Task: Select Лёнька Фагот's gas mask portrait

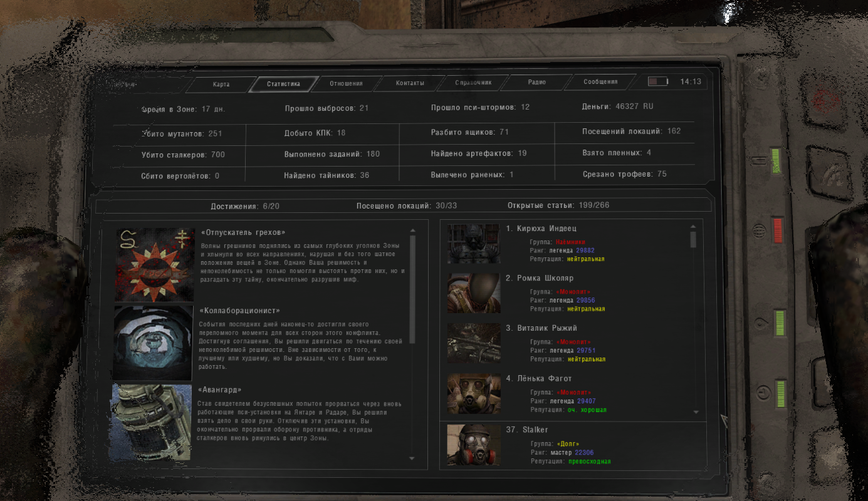Action: pyautogui.click(x=474, y=394)
